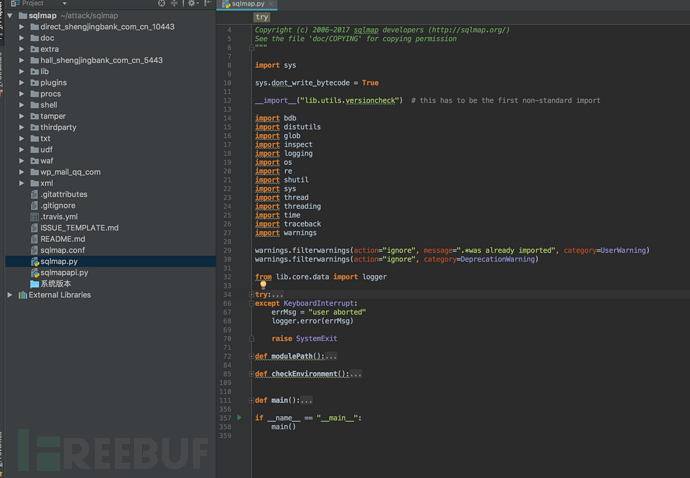Click 'External Libraries' label

[x=60, y=295]
